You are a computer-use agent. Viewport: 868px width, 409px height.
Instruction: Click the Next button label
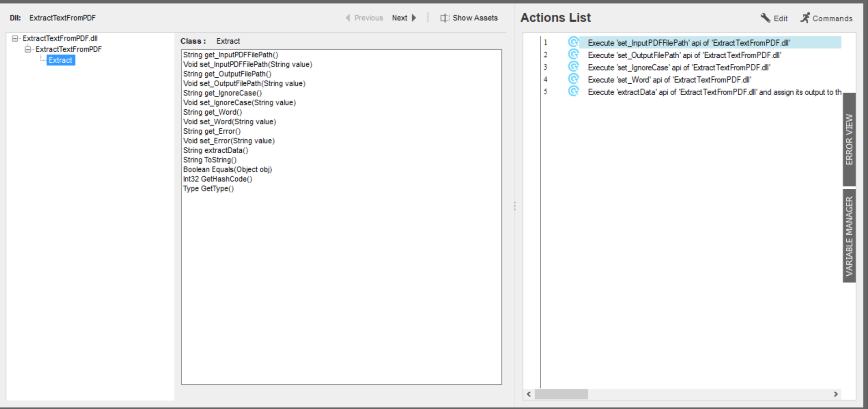pyautogui.click(x=400, y=18)
